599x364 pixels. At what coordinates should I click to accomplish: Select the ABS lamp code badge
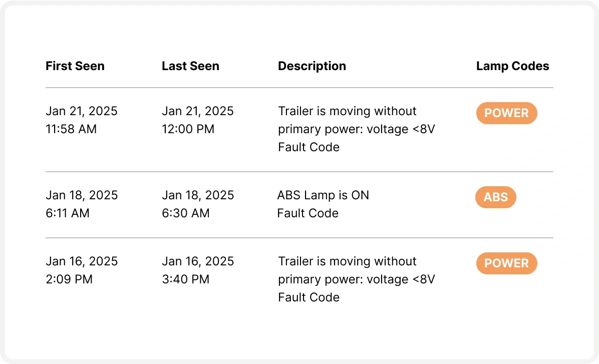[x=495, y=197]
